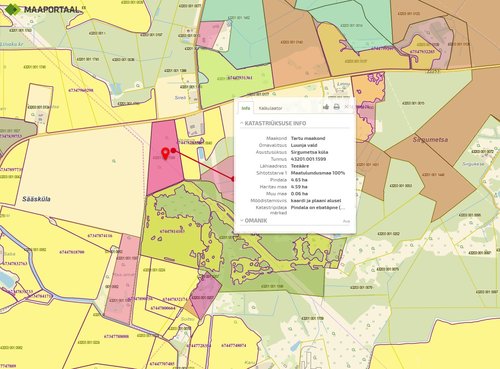Click the Maaportaal logo
The width and height of the screenshot is (500, 369).
click(43, 9)
